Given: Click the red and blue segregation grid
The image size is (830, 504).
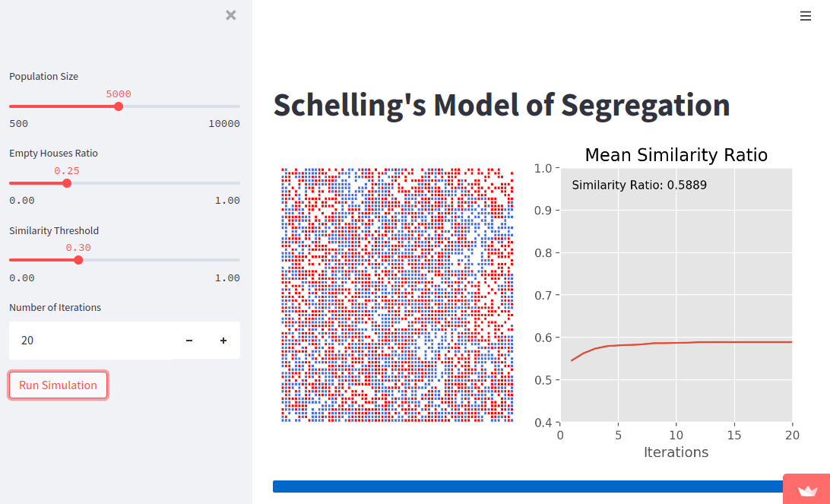Looking at the screenshot, I should coord(397,293).
